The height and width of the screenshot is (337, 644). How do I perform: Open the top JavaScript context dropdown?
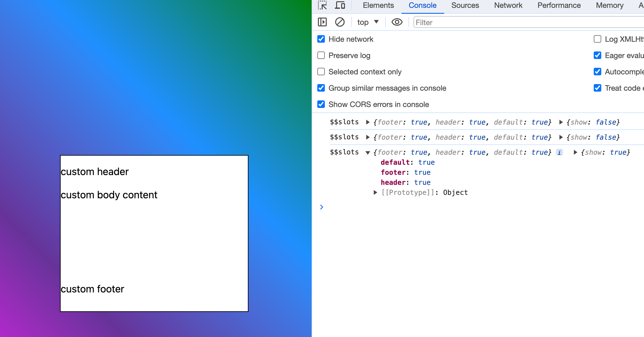(368, 22)
